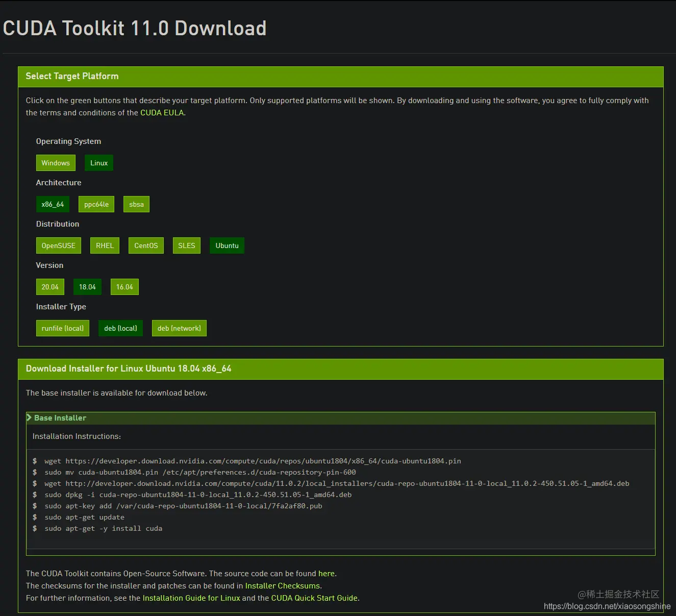The height and width of the screenshot is (616, 676).
Task: Select Ubuntu version 18.04
Action: (x=87, y=287)
